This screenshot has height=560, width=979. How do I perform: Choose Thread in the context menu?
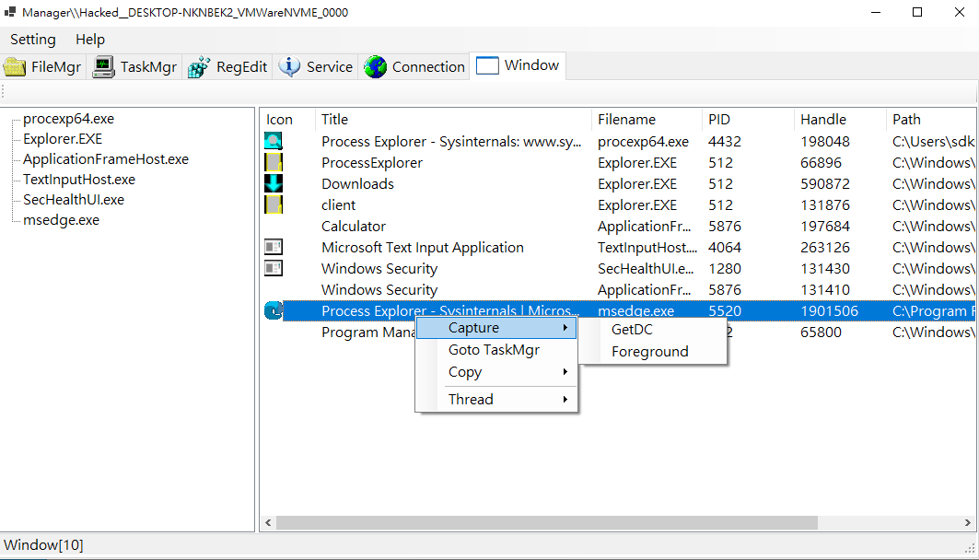[x=496, y=399]
